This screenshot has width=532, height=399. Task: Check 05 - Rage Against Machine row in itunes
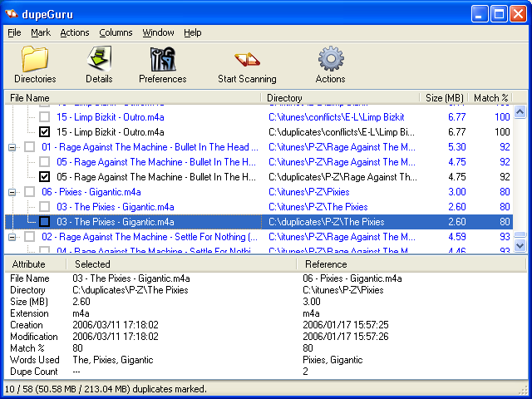click(44, 162)
